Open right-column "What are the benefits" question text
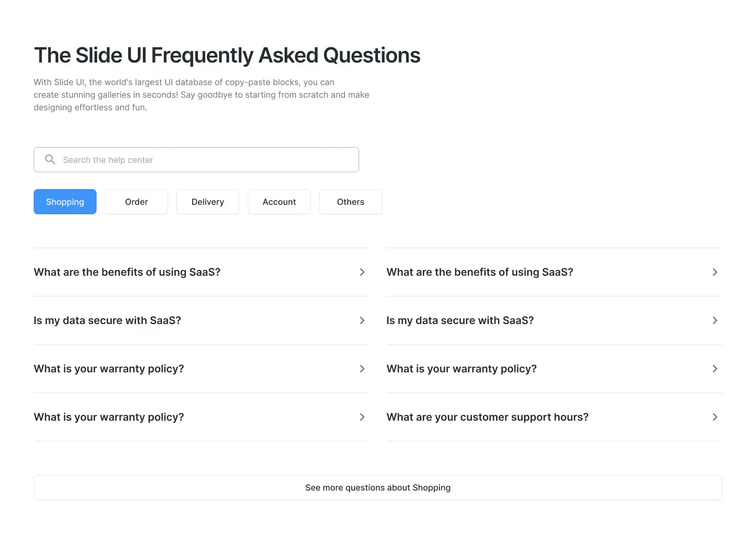Image resolution: width=756 pixels, height=542 pixels. pyautogui.click(x=480, y=272)
